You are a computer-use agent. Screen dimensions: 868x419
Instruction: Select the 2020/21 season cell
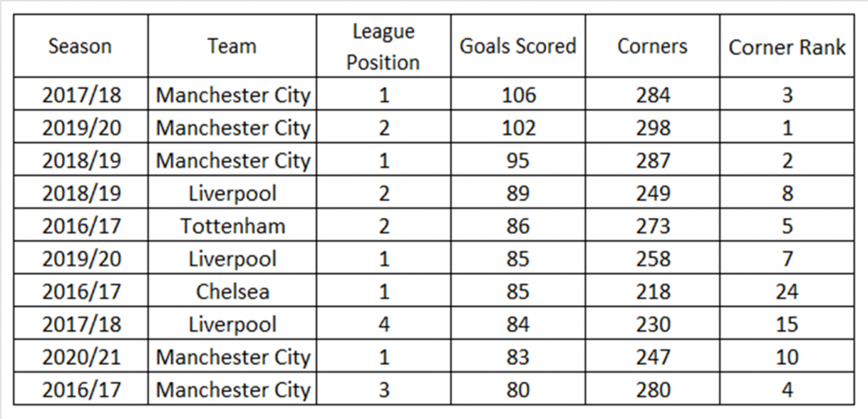click(81, 356)
